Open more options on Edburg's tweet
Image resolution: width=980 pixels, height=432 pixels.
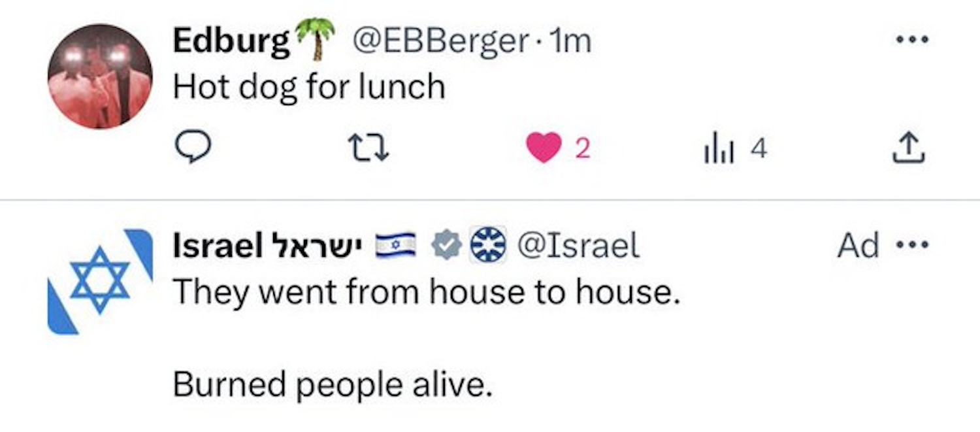pos(911,41)
